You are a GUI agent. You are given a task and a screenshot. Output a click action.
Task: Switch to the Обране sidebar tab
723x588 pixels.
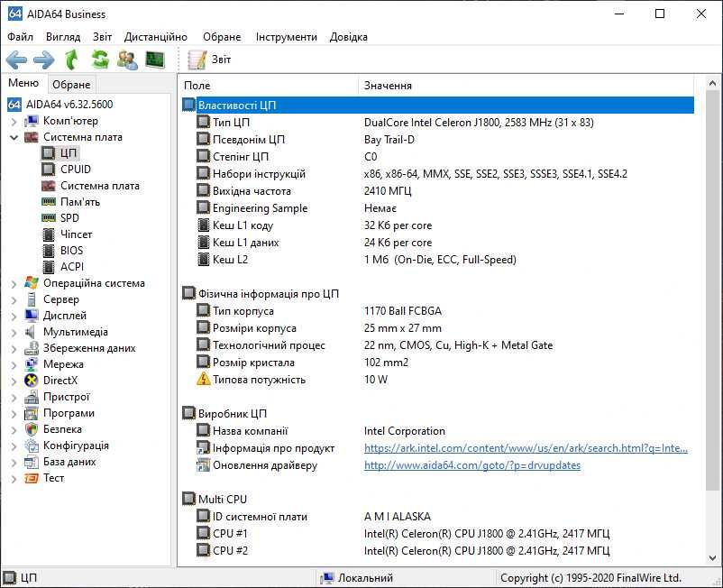71,85
